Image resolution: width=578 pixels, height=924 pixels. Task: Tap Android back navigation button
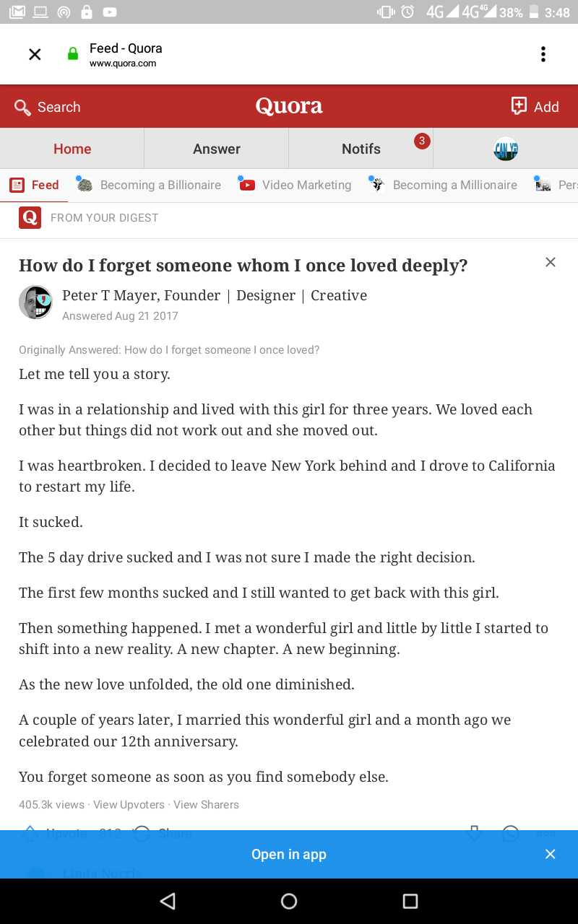[168, 901]
